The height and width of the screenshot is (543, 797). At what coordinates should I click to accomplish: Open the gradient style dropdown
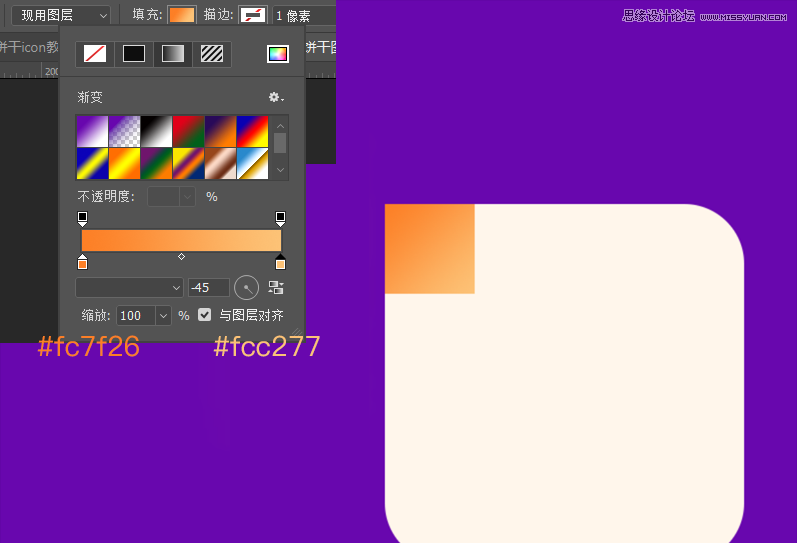point(129,288)
